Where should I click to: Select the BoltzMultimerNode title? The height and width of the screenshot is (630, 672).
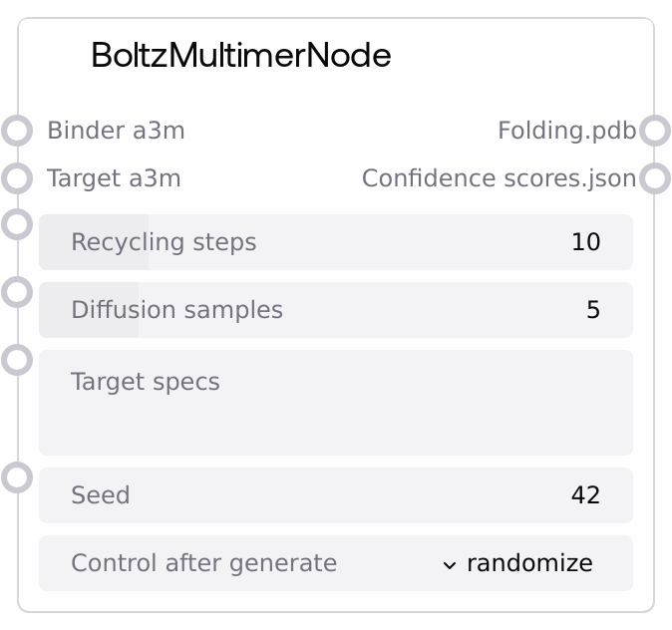coord(240,56)
